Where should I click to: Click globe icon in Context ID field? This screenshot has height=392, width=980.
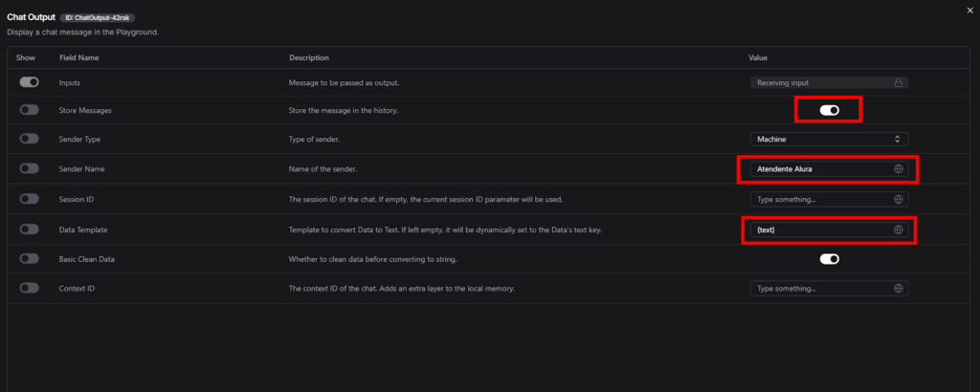(898, 289)
